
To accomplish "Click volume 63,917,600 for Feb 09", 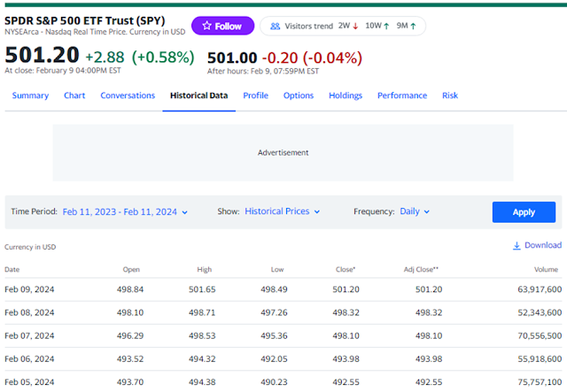I will pyautogui.click(x=540, y=289).
